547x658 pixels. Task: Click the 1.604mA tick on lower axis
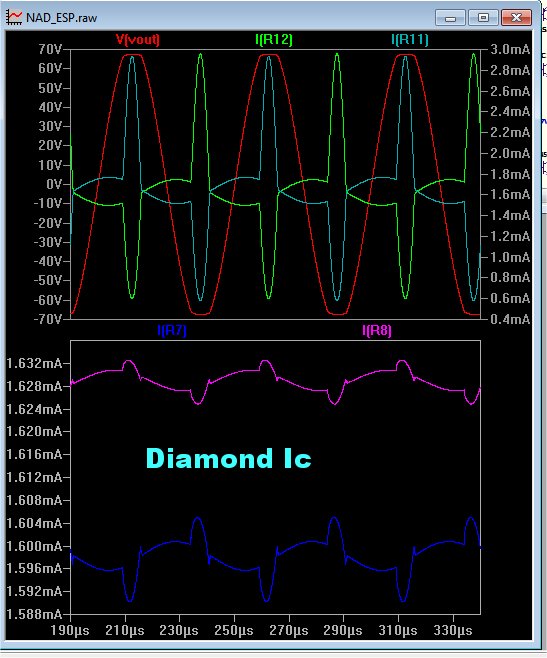34,523
